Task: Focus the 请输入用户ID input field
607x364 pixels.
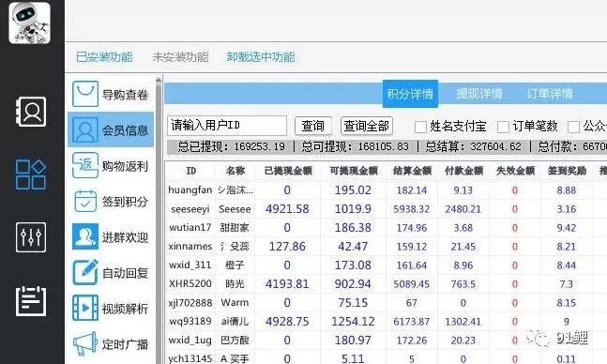Action: click(227, 126)
